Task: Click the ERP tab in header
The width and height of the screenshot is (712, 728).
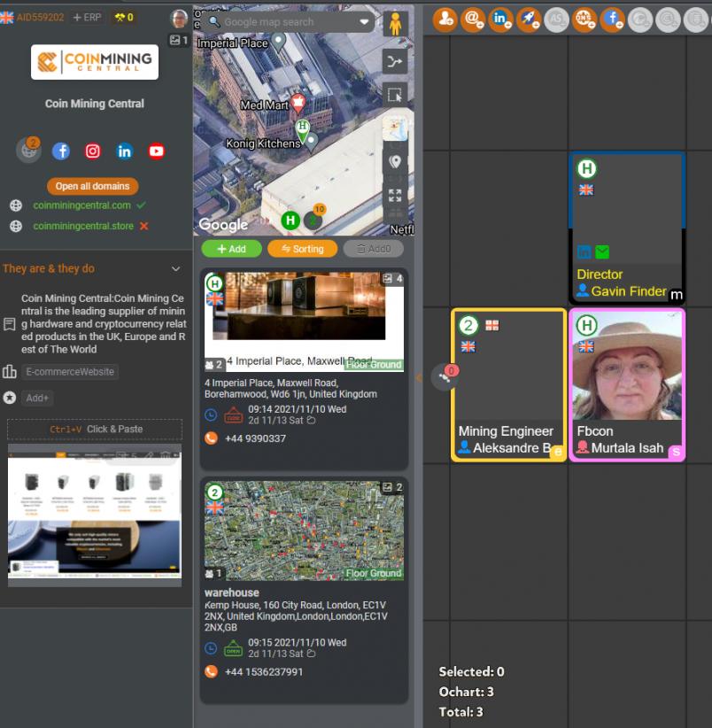Action: click(x=87, y=17)
